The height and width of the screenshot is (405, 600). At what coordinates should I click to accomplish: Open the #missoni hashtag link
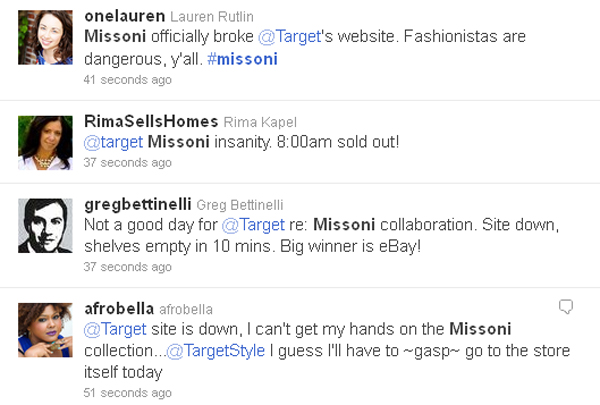(244, 58)
